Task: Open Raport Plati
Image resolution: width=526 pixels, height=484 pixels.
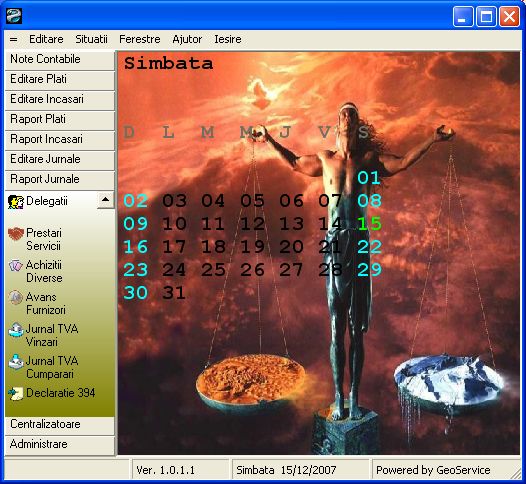Action: (x=60, y=119)
